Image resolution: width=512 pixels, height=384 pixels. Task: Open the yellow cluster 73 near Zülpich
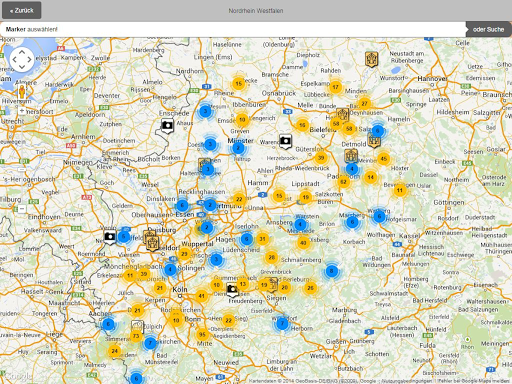(x=136, y=335)
